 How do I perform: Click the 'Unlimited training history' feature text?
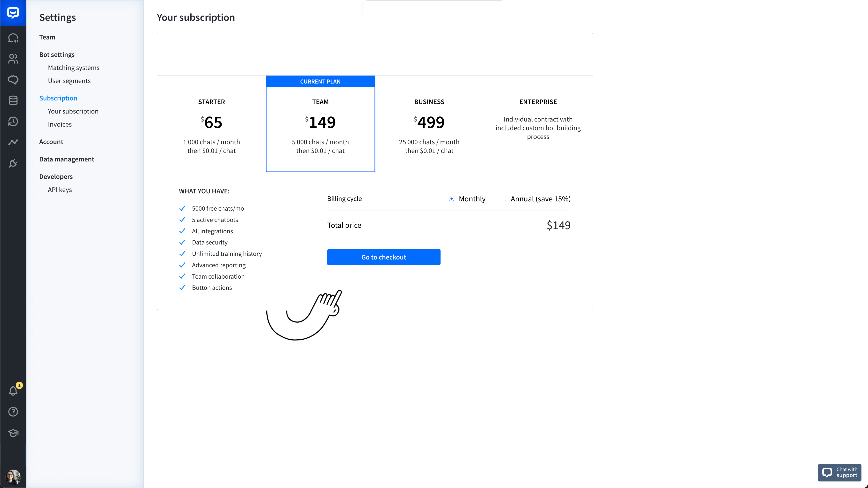(x=227, y=254)
